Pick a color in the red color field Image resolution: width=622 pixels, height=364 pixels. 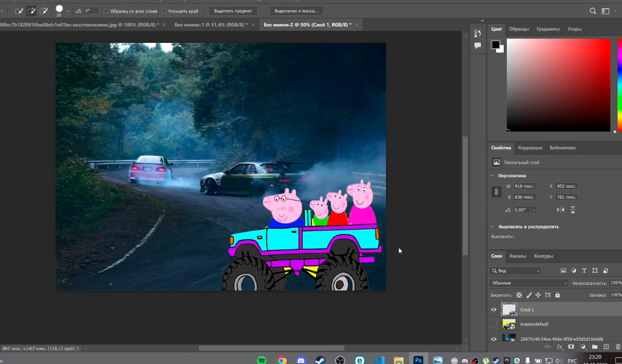click(558, 85)
